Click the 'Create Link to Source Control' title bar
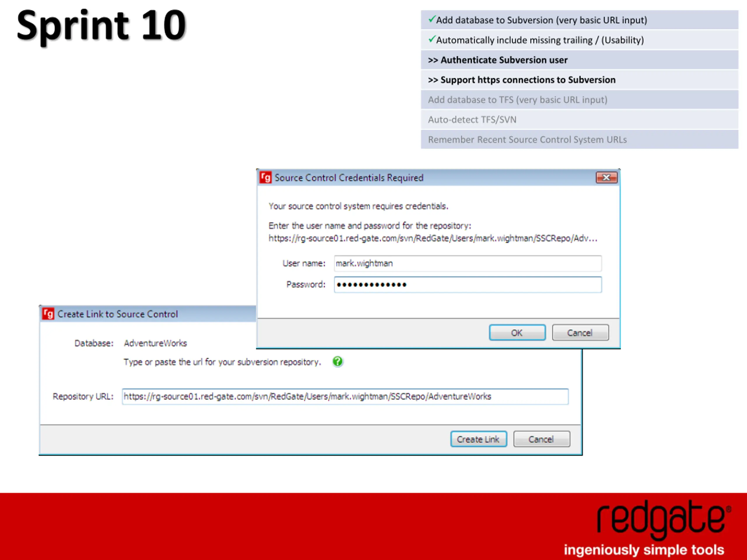747x560 pixels. tap(148, 314)
